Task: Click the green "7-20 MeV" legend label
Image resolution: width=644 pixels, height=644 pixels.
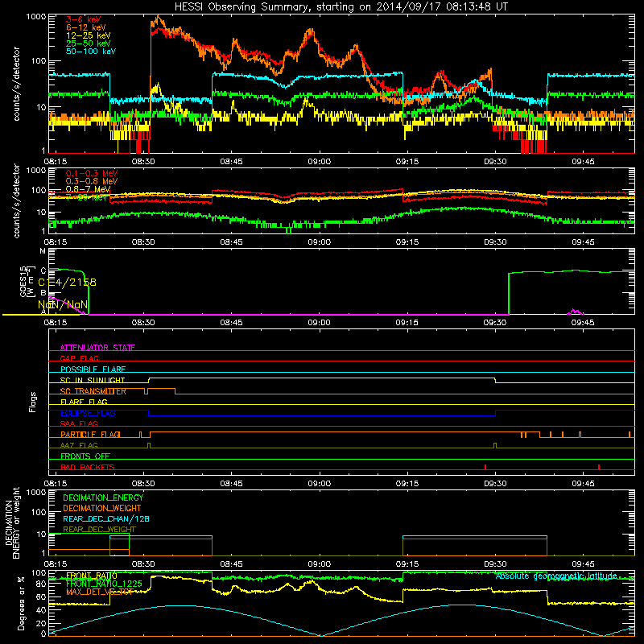Action: tap(87, 197)
